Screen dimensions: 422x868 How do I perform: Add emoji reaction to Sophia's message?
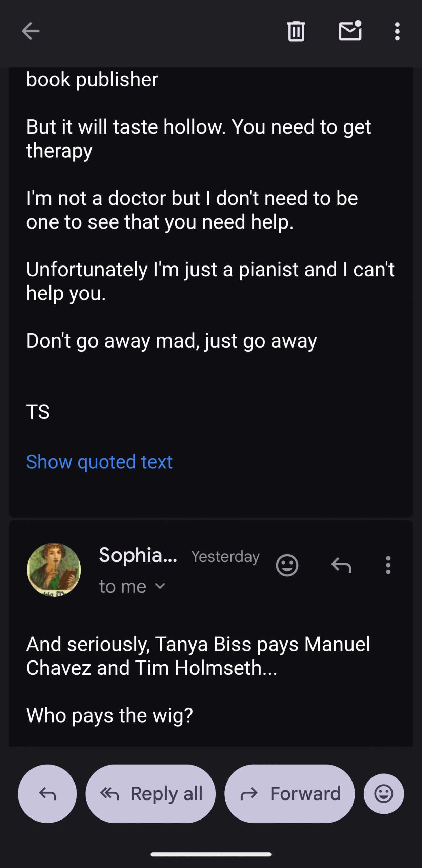(x=287, y=565)
